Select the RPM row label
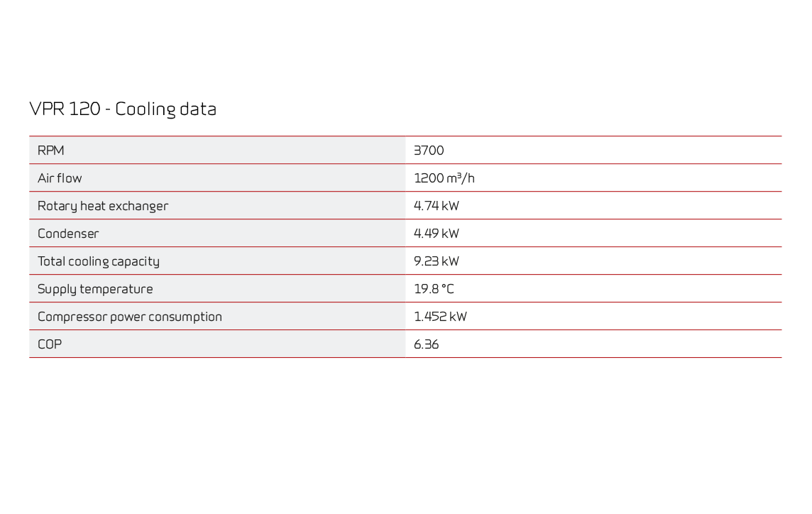This screenshot has width=812, height=514. (51, 151)
